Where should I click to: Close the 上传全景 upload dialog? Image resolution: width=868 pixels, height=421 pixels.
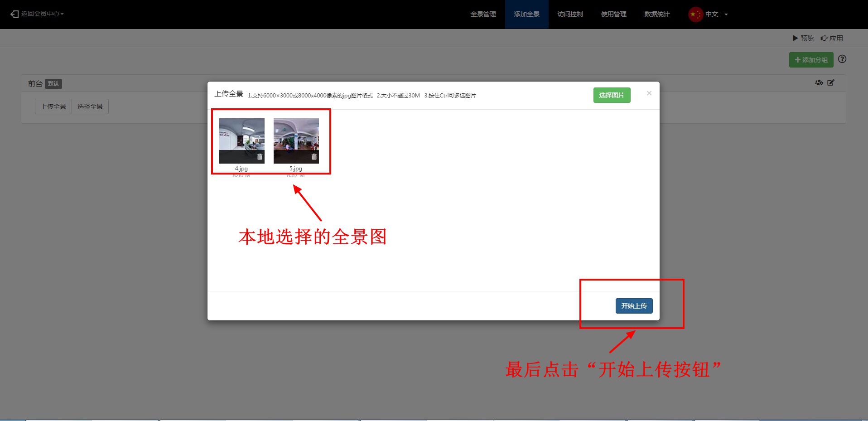649,93
